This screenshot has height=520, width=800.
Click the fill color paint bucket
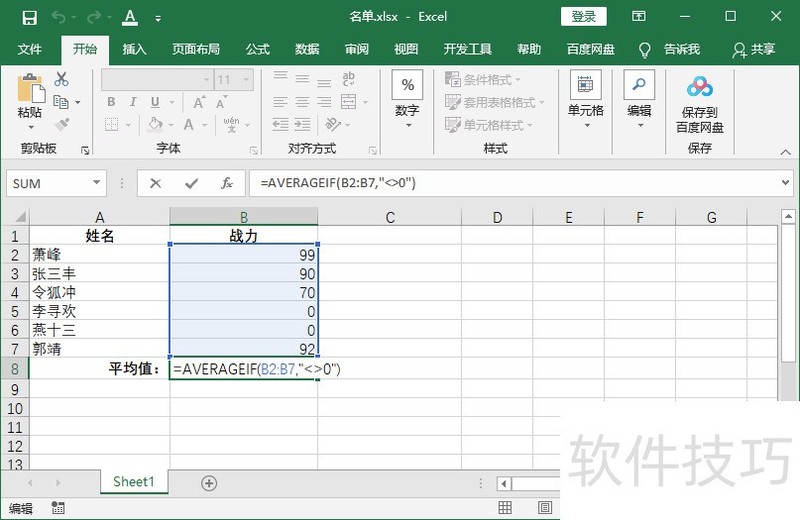155,125
